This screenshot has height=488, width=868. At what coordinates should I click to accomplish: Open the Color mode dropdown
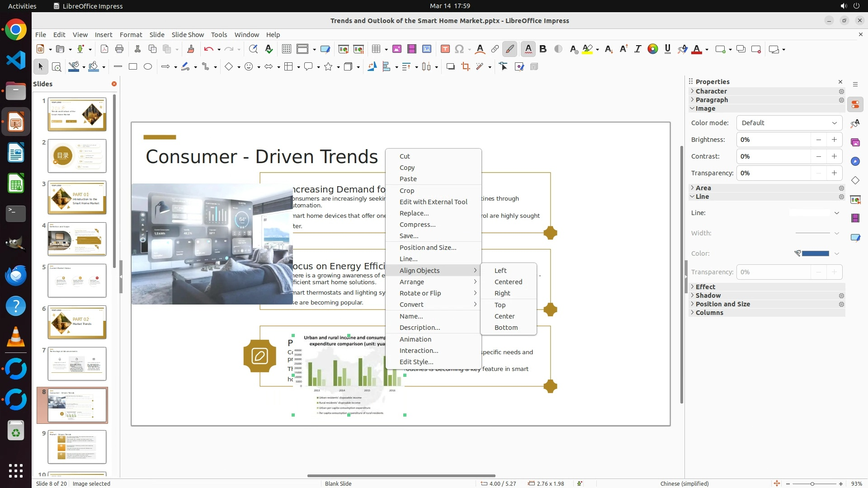click(x=789, y=123)
